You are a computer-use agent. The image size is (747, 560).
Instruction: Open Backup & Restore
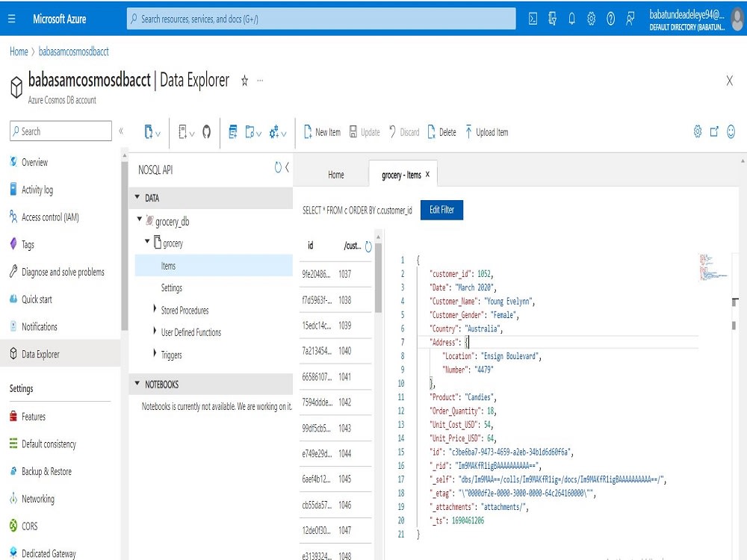point(46,471)
